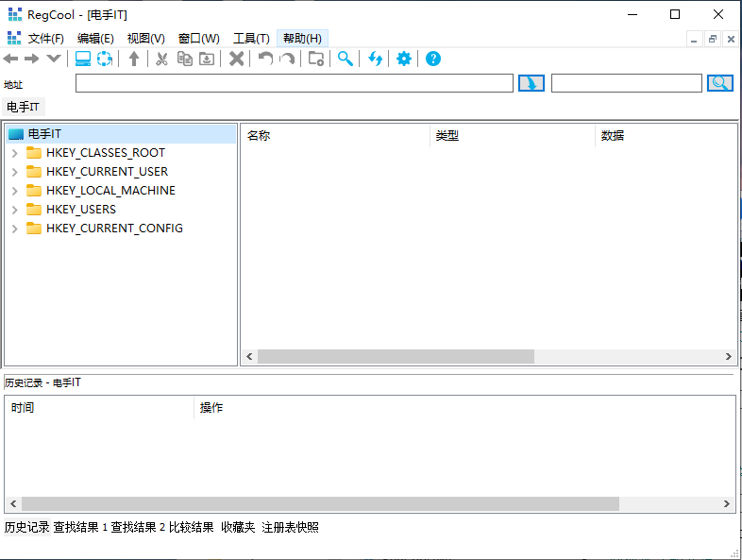The height and width of the screenshot is (560, 742).
Task: Select the 电手IT document tab
Action: (x=24, y=107)
